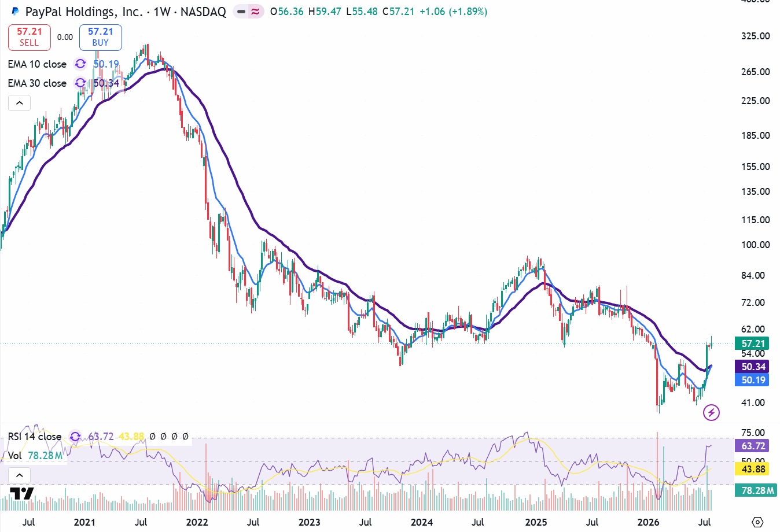This screenshot has height=532, width=780.
Task: Click the 100.00 price scale label
Action: pos(756,245)
